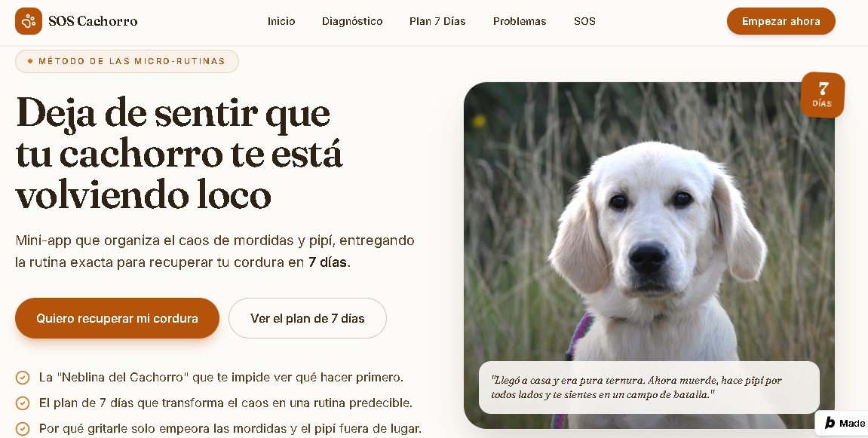Click the check icon beside plan de 7 días line
The image size is (868, 438).
(x=22, y=403)
